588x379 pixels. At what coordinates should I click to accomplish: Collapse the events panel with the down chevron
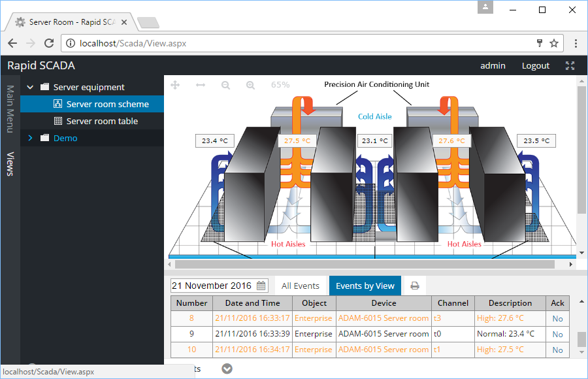(227, 368)
